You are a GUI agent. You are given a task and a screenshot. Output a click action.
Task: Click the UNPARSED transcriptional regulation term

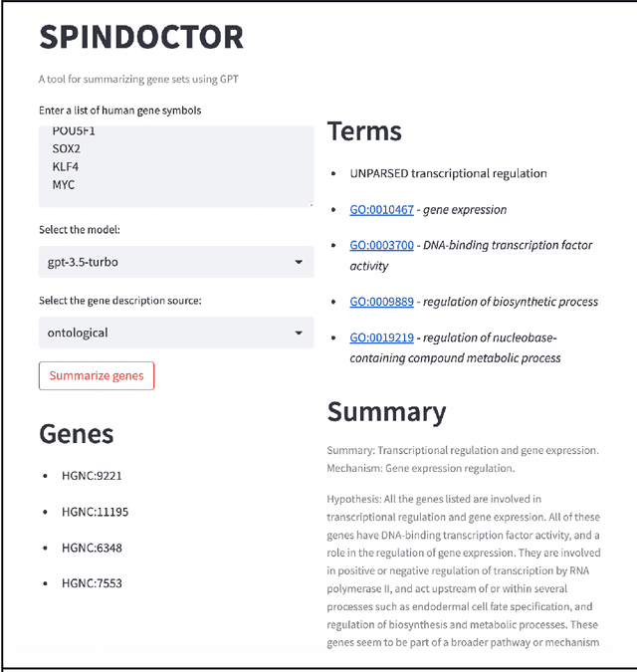(x=448, y=173)
